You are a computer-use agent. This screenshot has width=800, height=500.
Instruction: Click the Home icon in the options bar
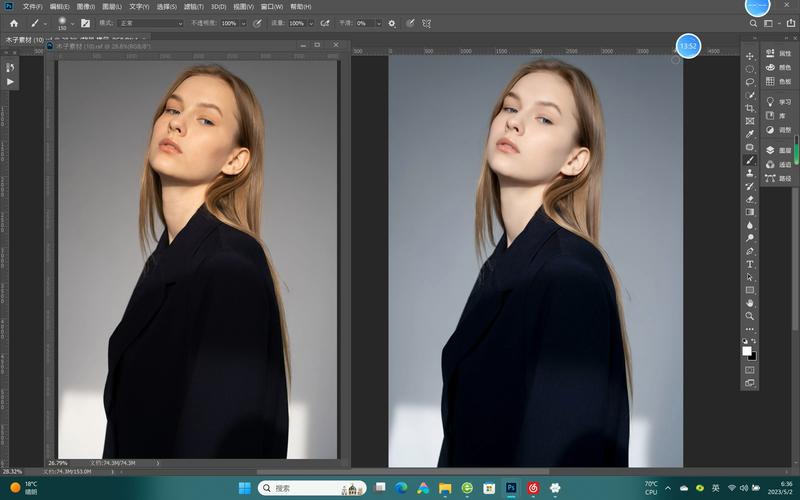point(14,23)
